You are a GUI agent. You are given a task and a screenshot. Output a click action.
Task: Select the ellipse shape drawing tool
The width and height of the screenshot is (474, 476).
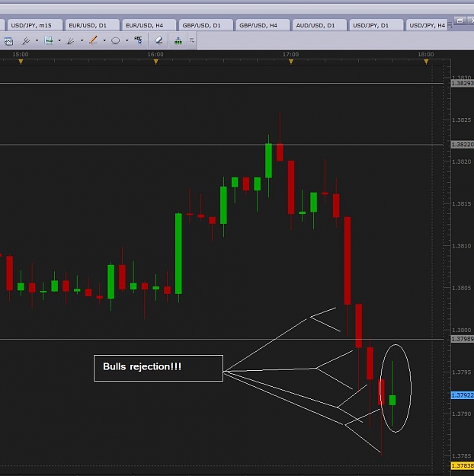pos(116,40)
